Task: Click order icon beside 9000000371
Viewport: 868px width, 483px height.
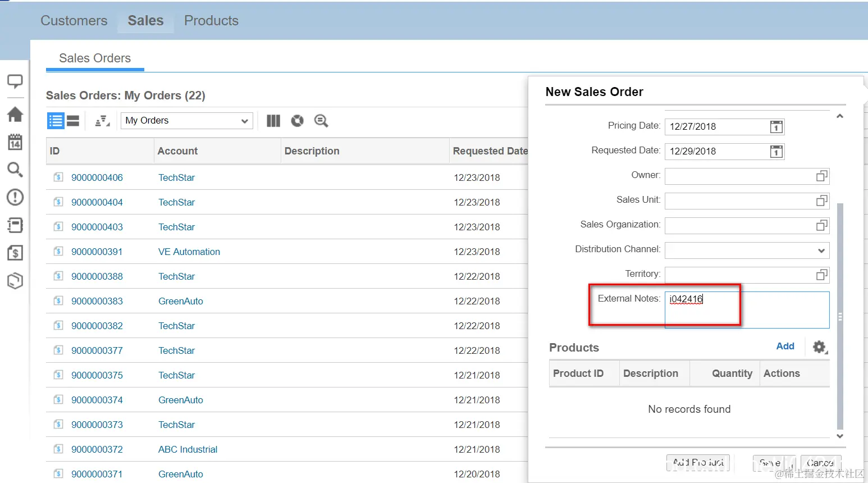Action: 58,474
